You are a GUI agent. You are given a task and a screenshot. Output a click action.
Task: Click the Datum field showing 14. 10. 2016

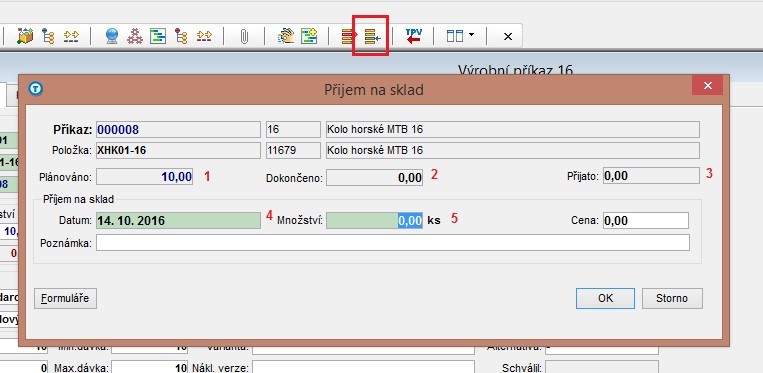(x=178, y=220)
